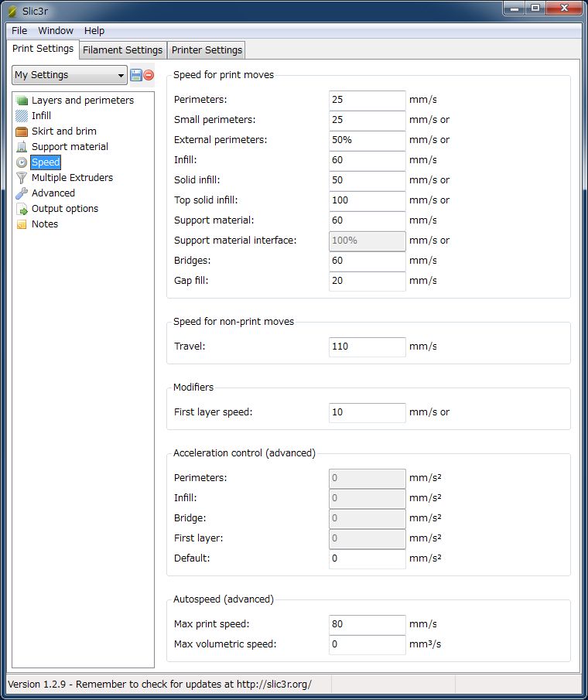The height and width of the screenshot is (700, 588).
Task: Open the File menu
Action: pyautogui.click(x=19, y=31)
